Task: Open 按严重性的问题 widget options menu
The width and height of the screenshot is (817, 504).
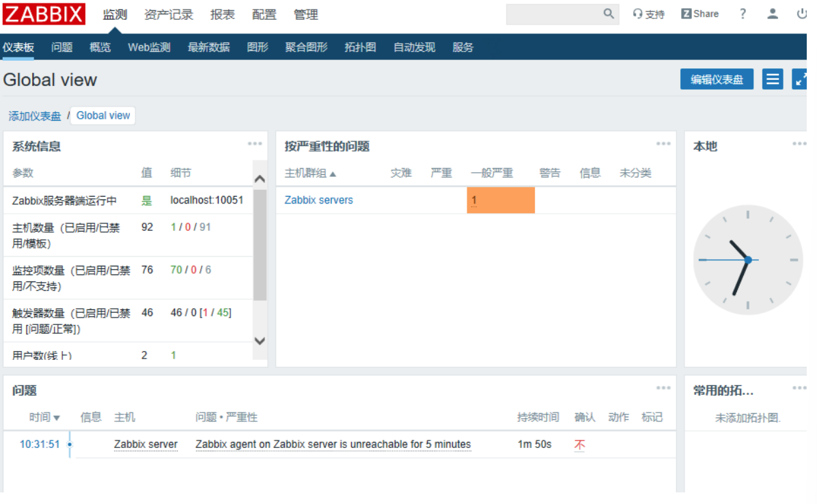Action: (x=663, y=143)
